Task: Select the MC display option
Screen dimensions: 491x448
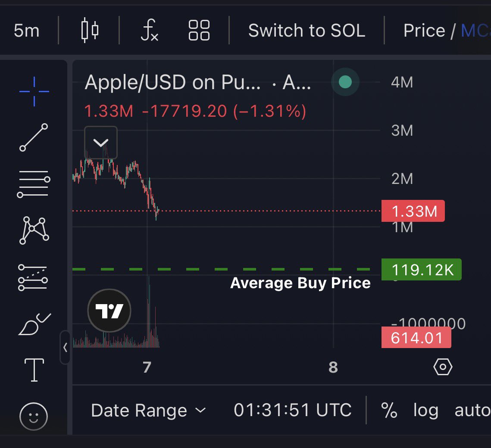Action: pos(475,31)
